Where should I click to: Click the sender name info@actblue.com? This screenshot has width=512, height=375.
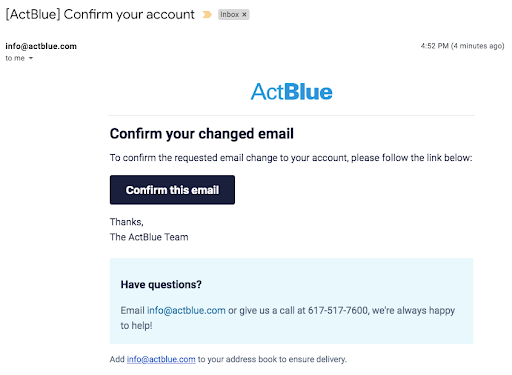41,46
